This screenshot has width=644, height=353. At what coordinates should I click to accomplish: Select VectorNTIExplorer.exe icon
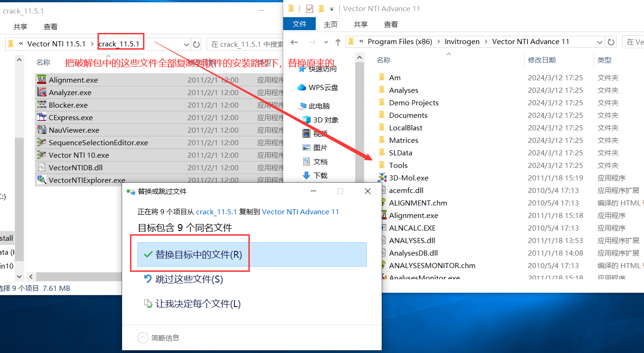point(42,180)
